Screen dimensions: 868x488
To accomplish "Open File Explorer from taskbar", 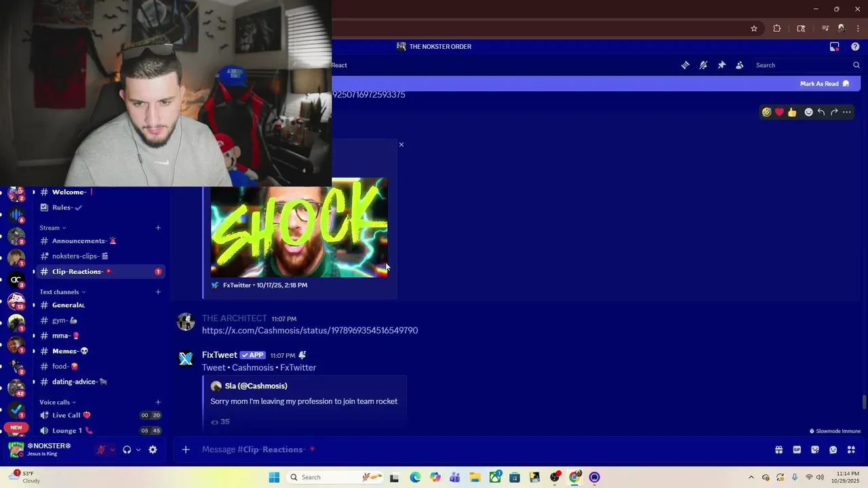I will coord(475,477).
